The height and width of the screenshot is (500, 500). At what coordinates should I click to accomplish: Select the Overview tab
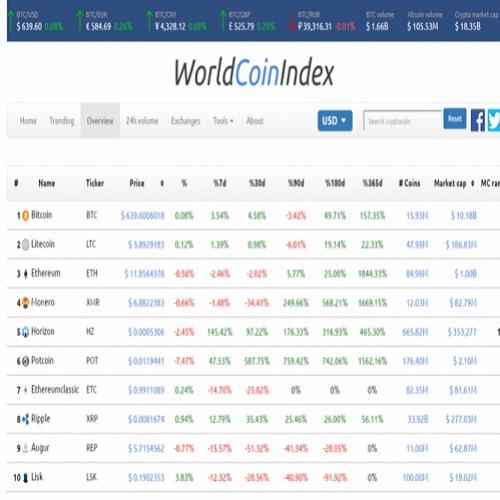pyautogui.click(x=100, y=121)
